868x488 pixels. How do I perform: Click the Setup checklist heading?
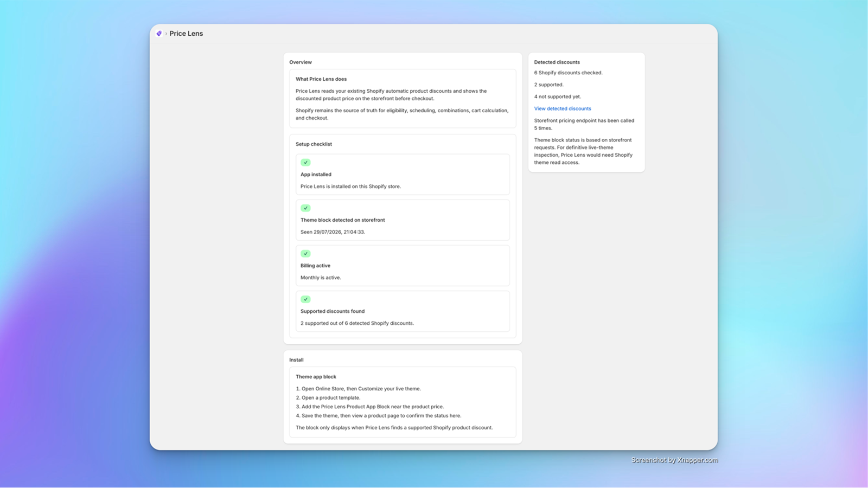pos(314,144)
